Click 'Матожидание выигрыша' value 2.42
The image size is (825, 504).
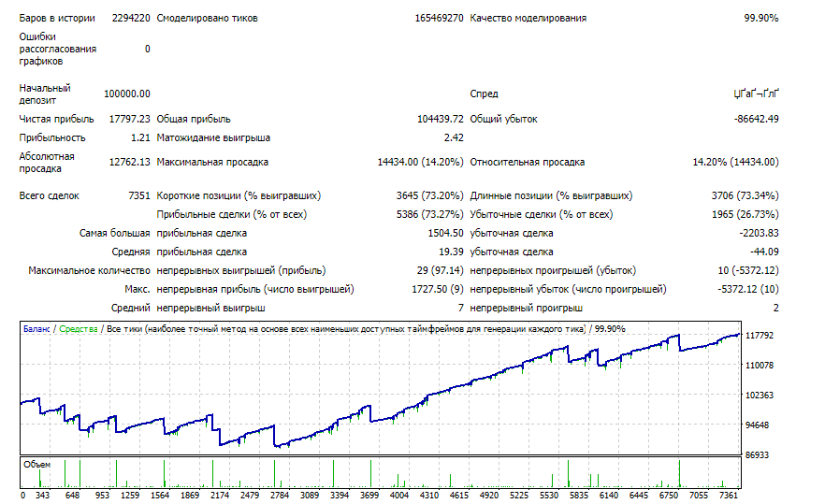coord(454,137)
